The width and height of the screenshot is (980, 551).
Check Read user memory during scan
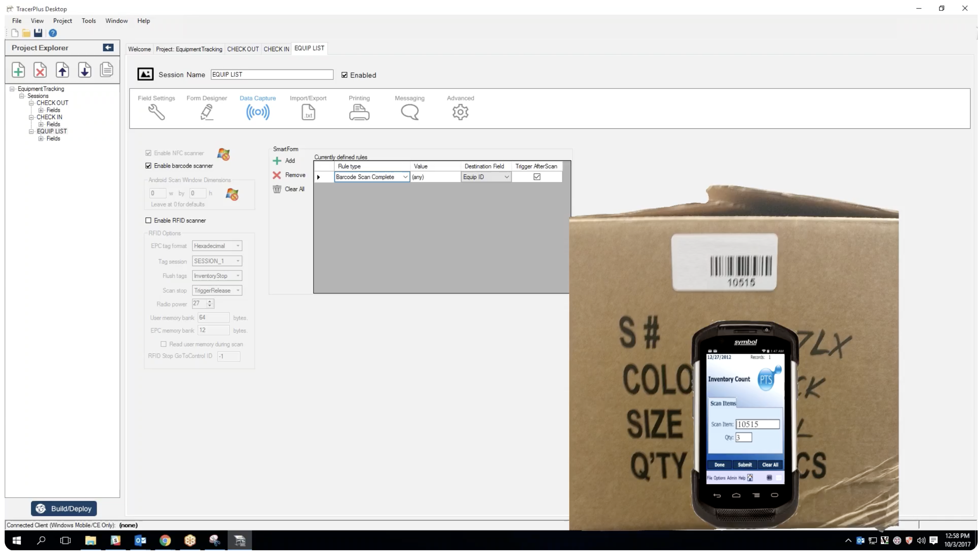pos(163,344)
